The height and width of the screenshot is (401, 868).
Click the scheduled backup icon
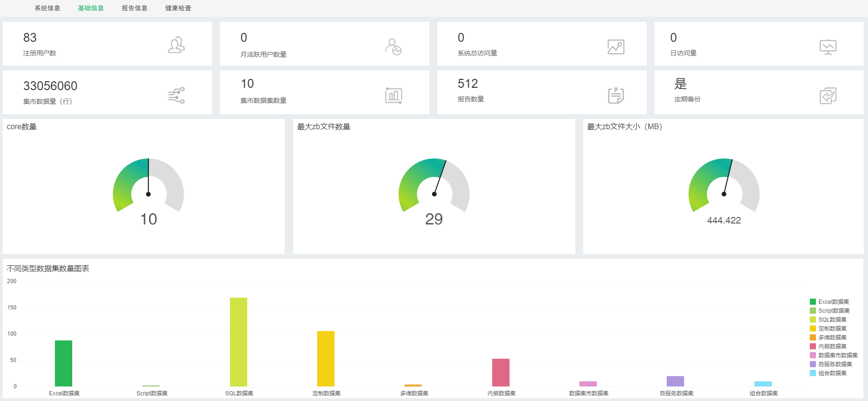pyautogui.click(x=828, y=95)
